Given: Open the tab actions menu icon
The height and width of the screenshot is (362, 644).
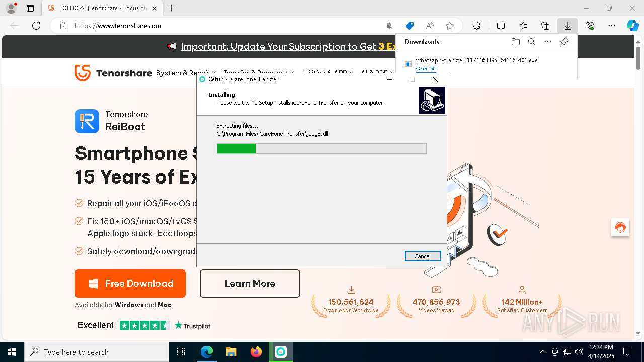Looking at the screenshot, I should coord(30,8).
